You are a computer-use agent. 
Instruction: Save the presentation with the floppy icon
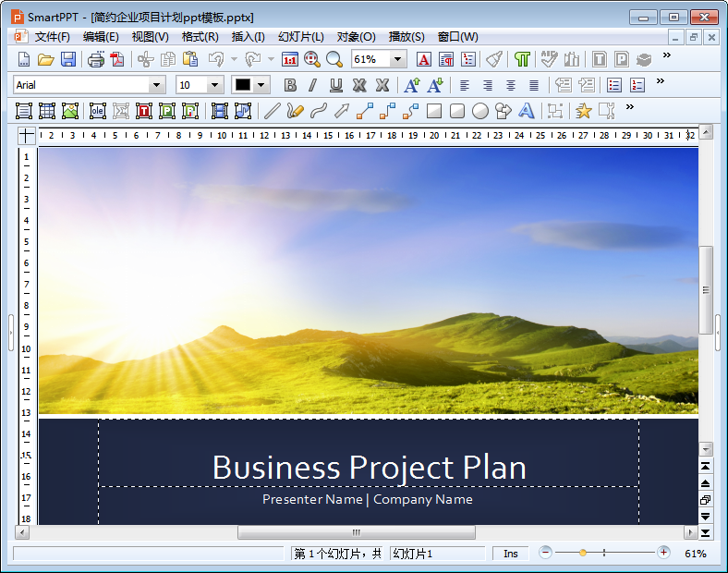[x=68, y=59]
